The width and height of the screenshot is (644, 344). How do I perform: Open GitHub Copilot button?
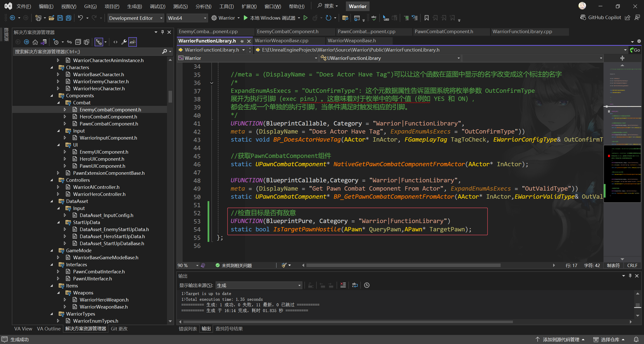click(601, 17)
